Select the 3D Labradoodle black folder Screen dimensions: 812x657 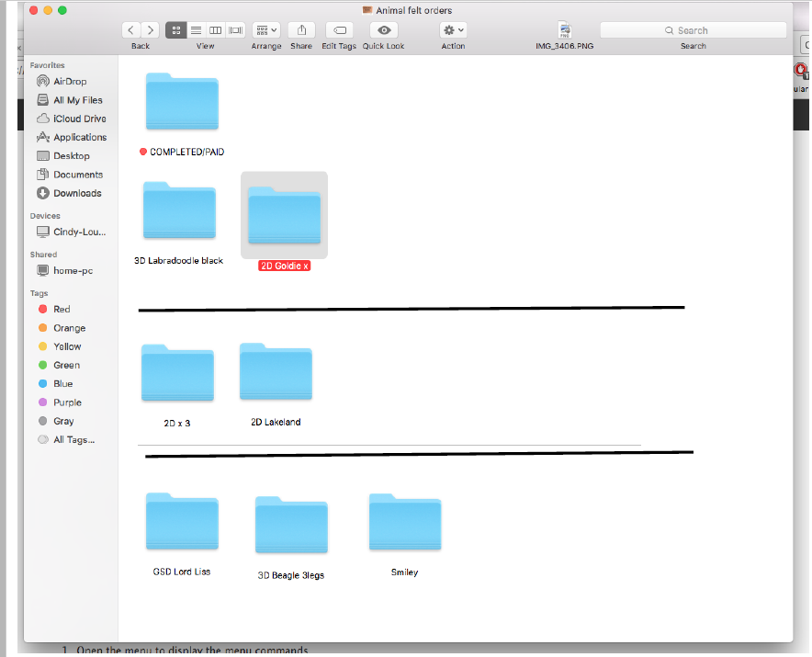(x=180, y=210)
